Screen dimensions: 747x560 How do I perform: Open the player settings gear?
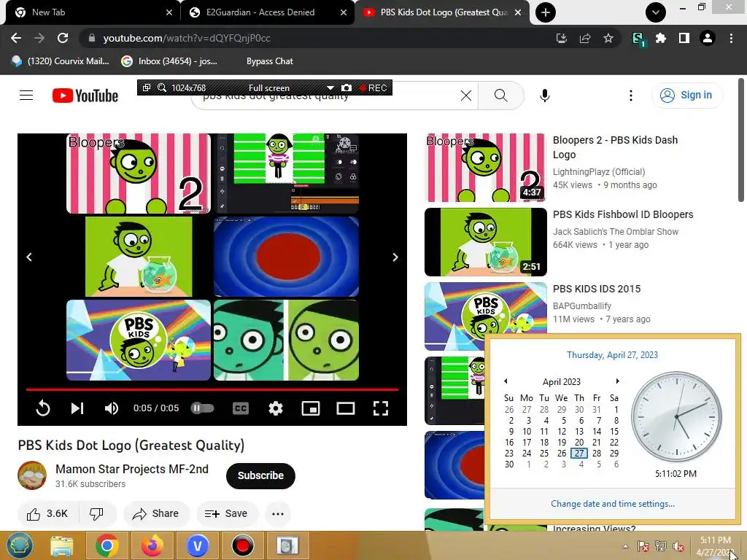pos(275,408)
